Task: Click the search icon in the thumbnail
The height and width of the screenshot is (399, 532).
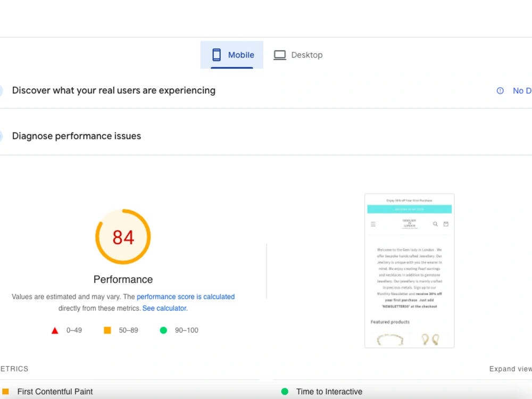Action: pos(435,224)
